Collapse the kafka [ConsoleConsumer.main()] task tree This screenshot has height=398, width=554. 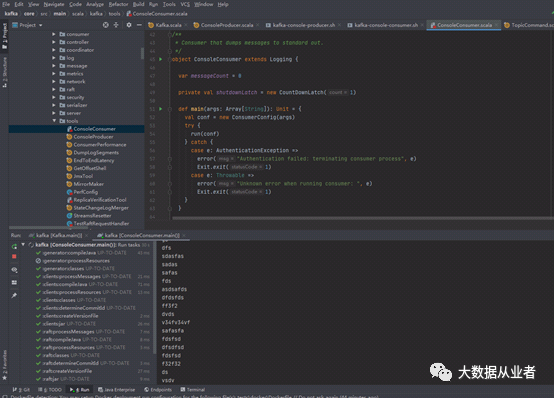click(23, 245)
